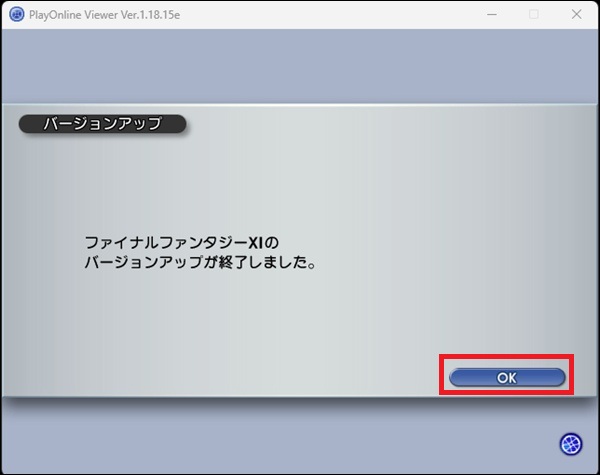Click blank panel area right of バージョンアップ label
The height and width of the screenshot is (475, 600).
click(x=380, y=125)
